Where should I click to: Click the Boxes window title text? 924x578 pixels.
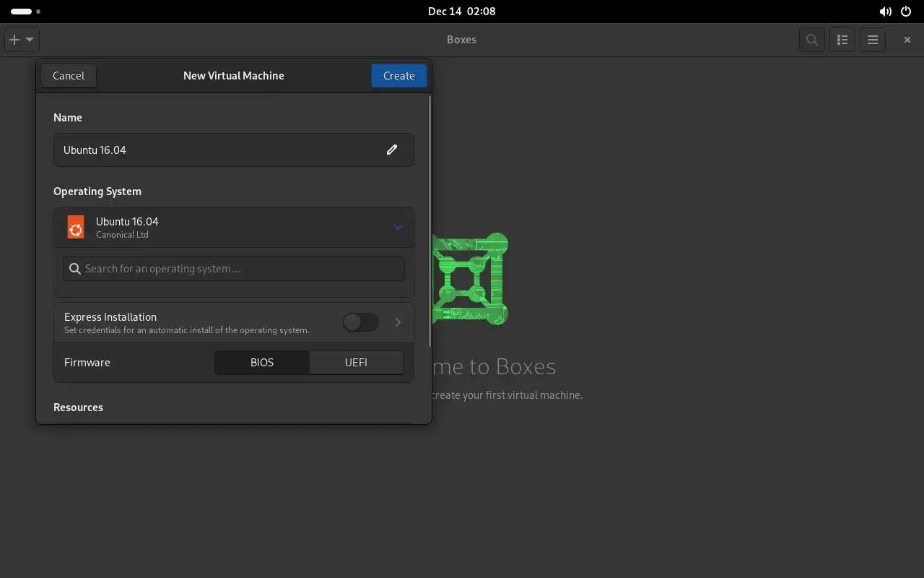pos(461,40)
